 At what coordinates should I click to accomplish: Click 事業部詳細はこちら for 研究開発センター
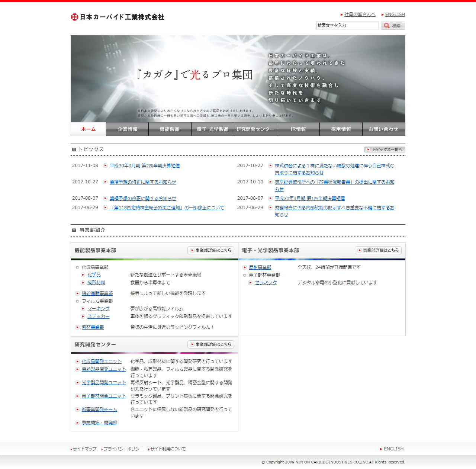[x=211, y=344]
